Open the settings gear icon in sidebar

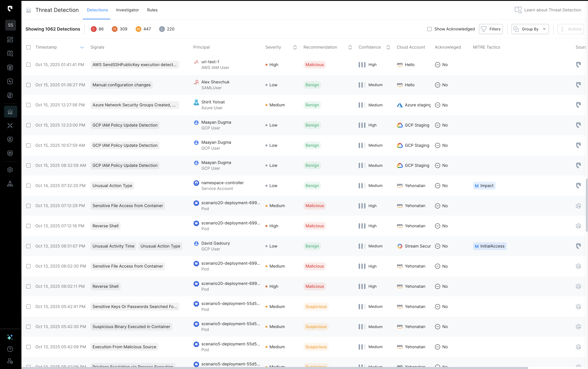(10, 170)
